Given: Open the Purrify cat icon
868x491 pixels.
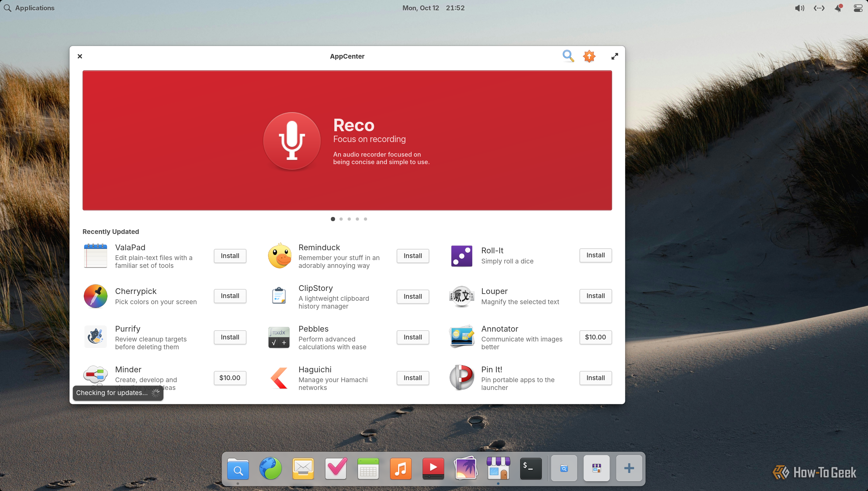Looking at the screenshot, I should (96, 337).
